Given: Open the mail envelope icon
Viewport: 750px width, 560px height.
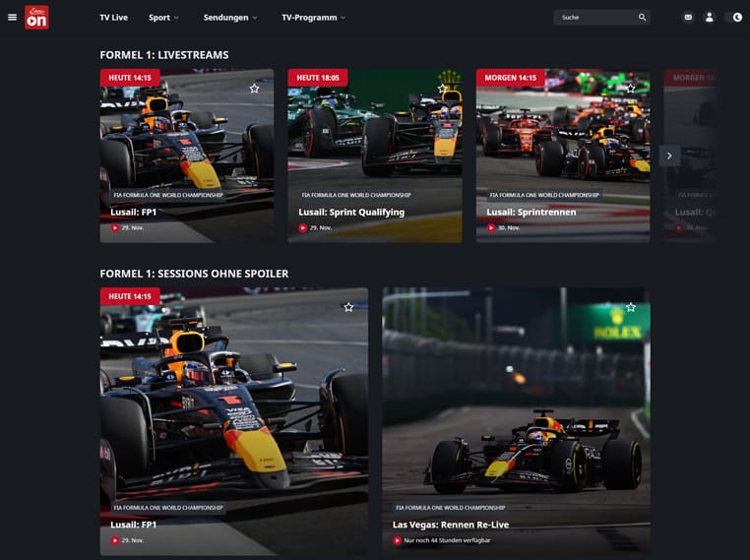Looking at the screenshot, I should [688, 17].
